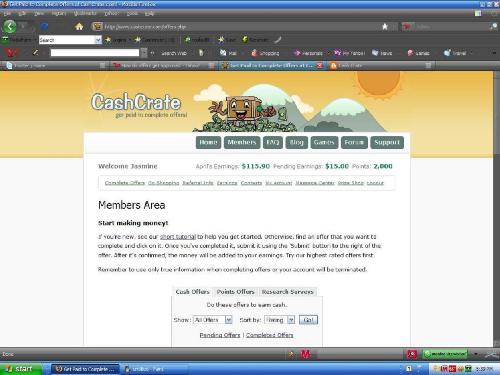Viewport: 500px width, 375px height.
Task: Switch to the second browser tab
Action: (x=163, y=65)
